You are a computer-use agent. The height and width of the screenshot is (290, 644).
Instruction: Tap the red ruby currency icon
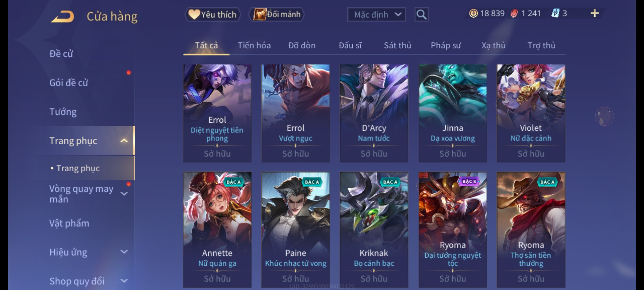click(514, 13)
